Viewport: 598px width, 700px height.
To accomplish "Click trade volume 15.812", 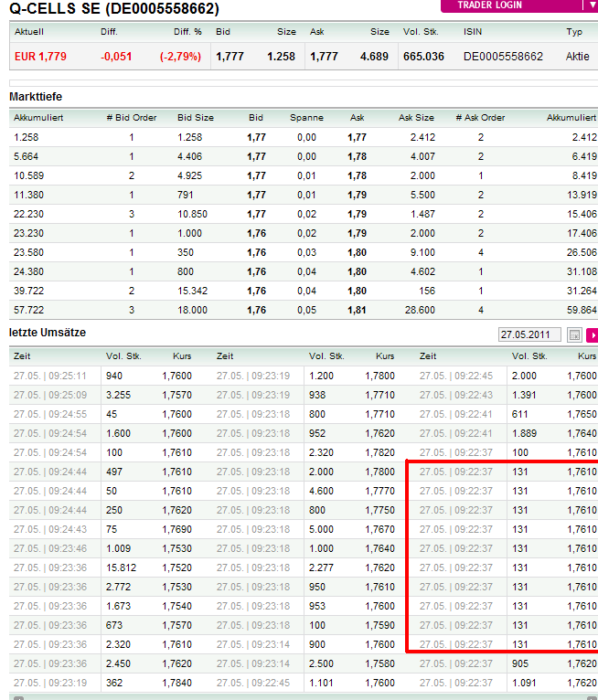I will click(x=121, y=567).
